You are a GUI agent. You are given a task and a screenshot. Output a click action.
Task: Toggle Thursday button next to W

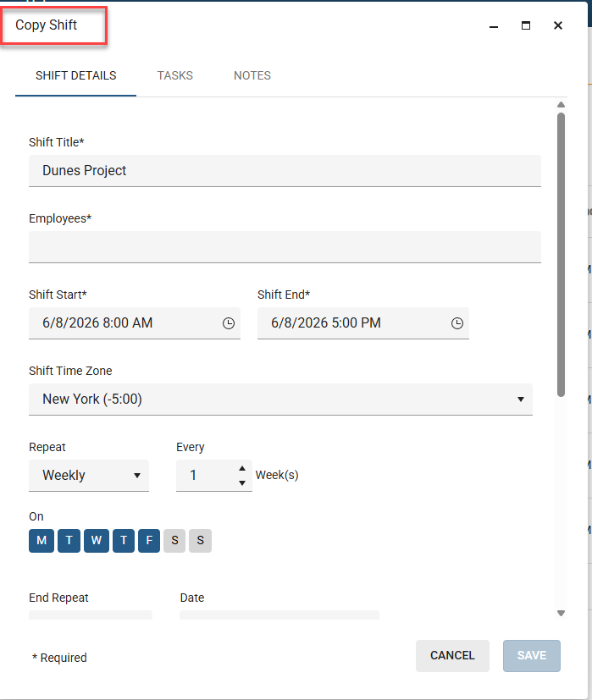click(124, 541)
